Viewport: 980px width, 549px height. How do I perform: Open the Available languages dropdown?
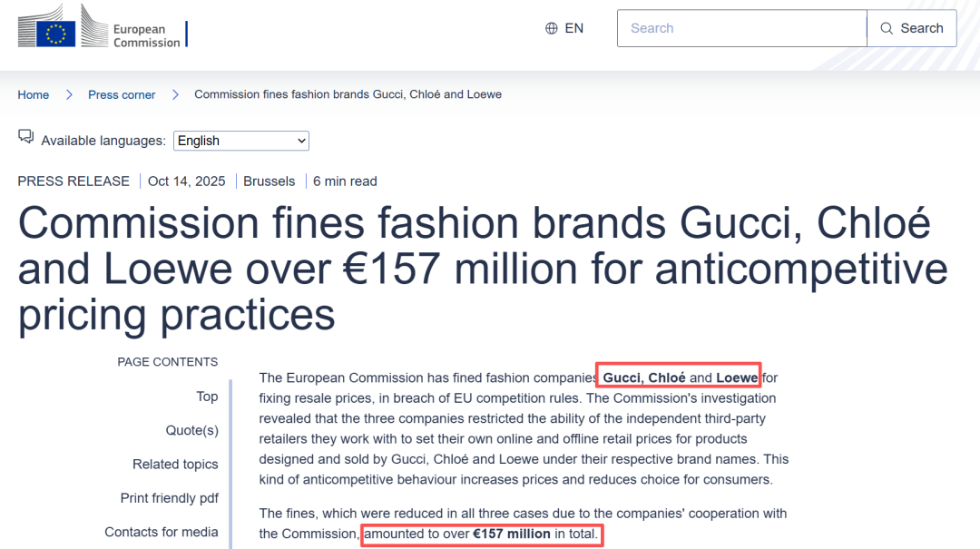[241, 141]
